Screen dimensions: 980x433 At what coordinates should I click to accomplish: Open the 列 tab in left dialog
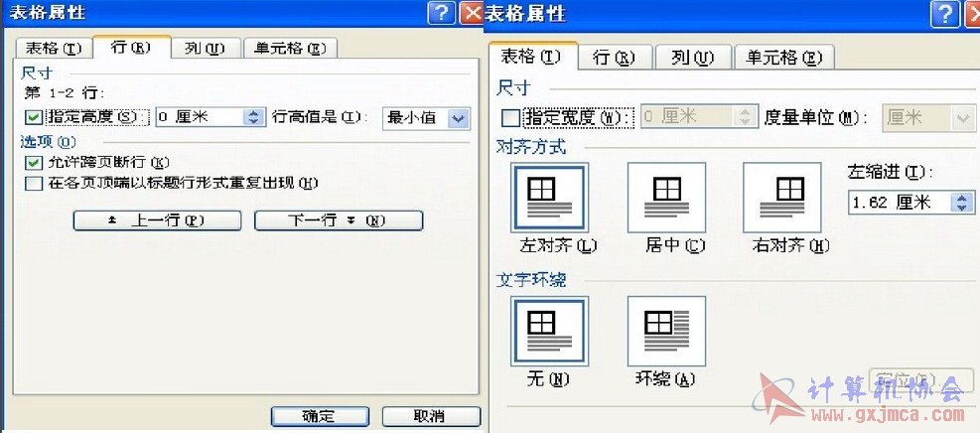tap(205, 49)
